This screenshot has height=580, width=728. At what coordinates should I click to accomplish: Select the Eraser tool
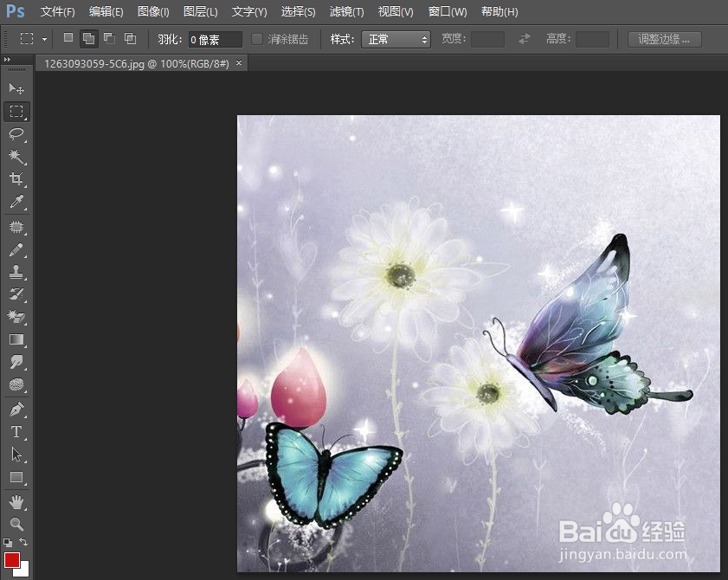[16, 317]
